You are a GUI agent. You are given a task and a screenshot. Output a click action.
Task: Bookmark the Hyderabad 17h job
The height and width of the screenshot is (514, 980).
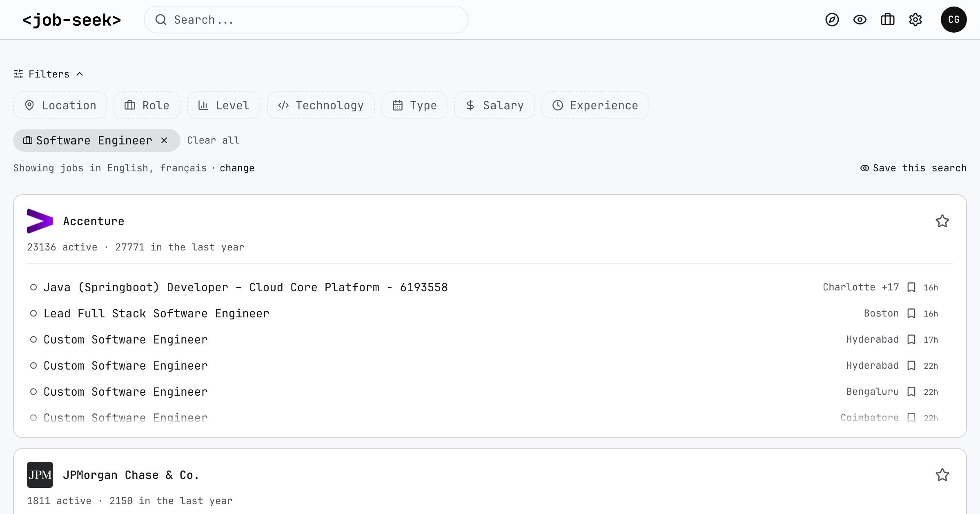click(x=911, y=339)
